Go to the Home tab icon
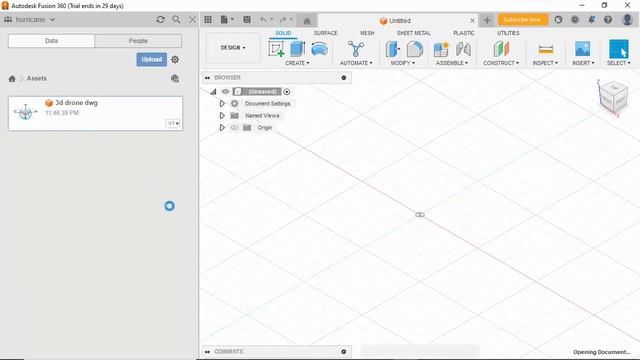Screen dimensions: 640x360 pyautogui.click(x=307, y=21)
